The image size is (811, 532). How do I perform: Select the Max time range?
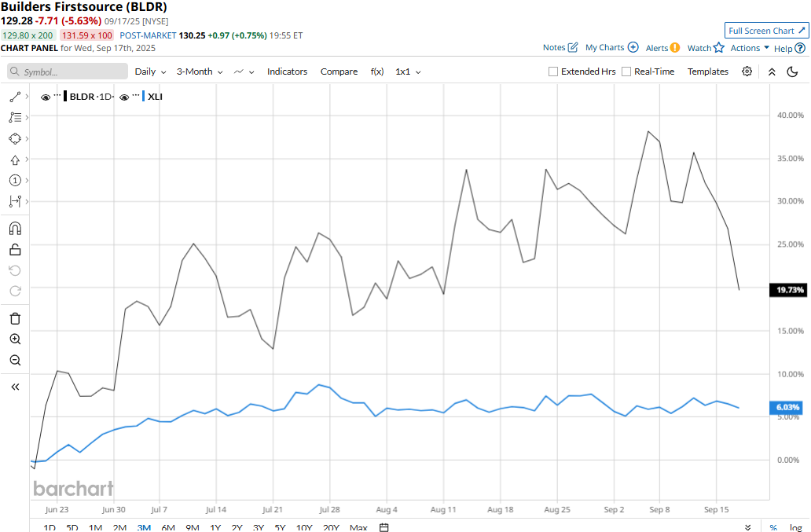tap(358, 527)
